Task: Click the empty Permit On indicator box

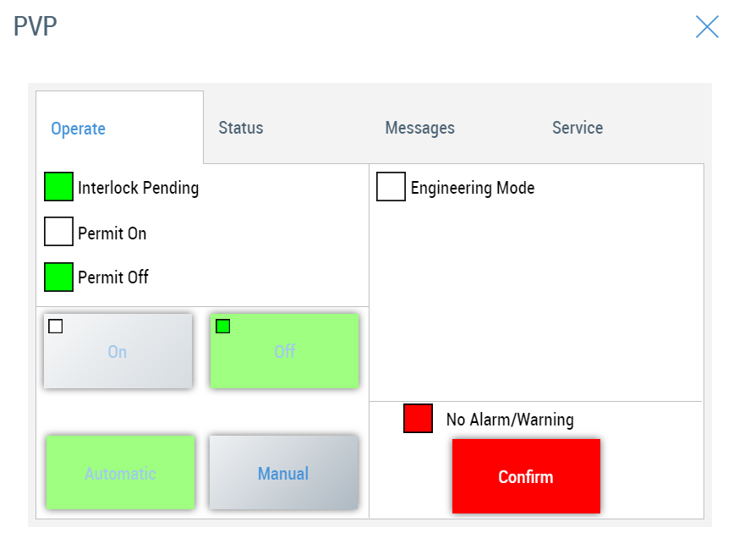Action: (58, 232)
